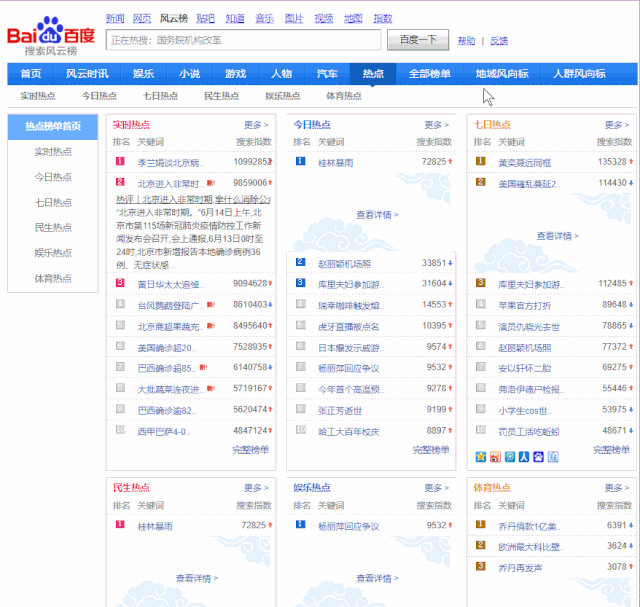Open the 首页 navigation tab
This screenshot has width=640, height=607.
pyautogui.click(x=31, y=74)
